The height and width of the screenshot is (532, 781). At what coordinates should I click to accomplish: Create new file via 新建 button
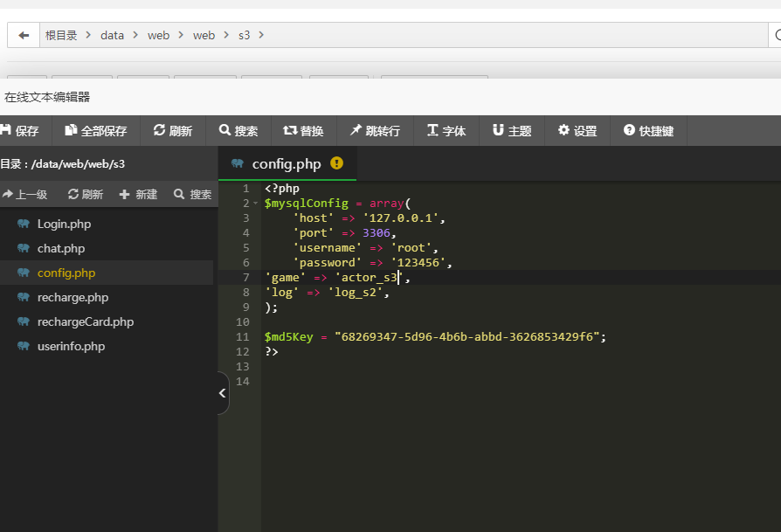(x=139, y=194)
